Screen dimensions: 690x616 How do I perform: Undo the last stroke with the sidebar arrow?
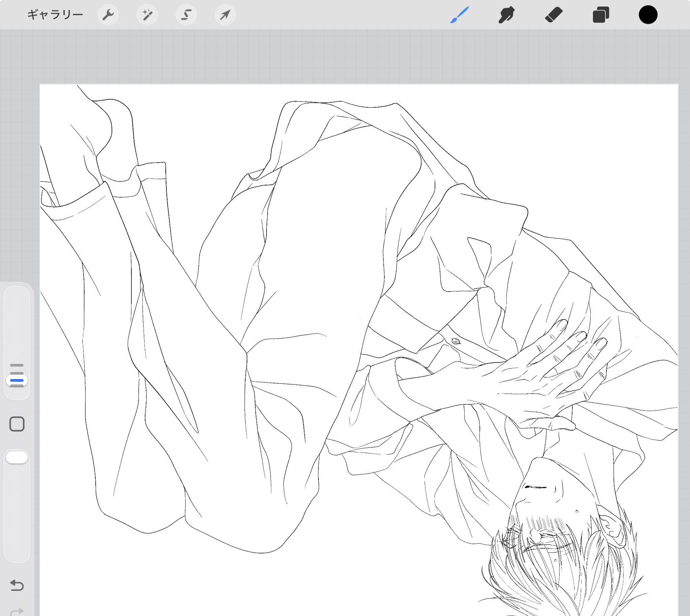coord(17,585)
